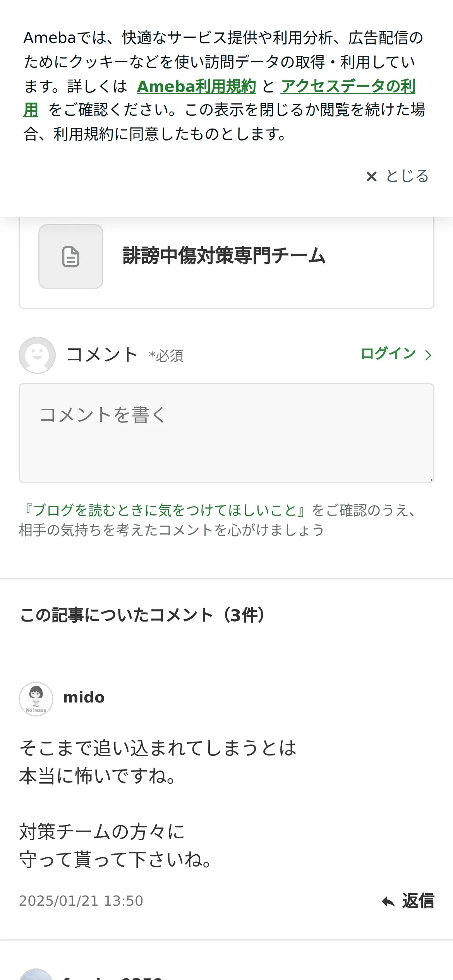Viewport: 453px width, 980px height.
Task: Click the 2025/01/21 13:50 comment timestamp
Action: click(x=81, y=901)
